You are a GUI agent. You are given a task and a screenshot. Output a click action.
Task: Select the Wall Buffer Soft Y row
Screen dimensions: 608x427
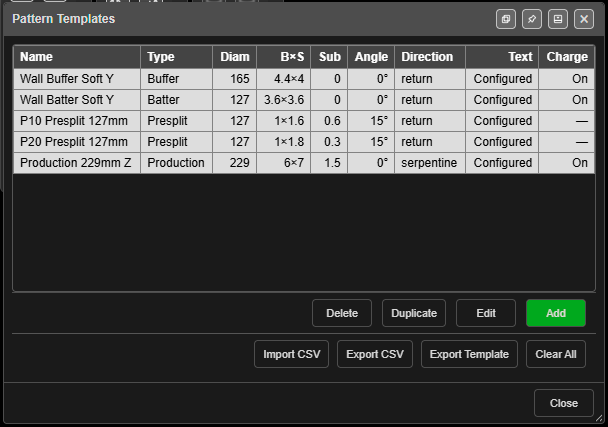click(304, 79)
